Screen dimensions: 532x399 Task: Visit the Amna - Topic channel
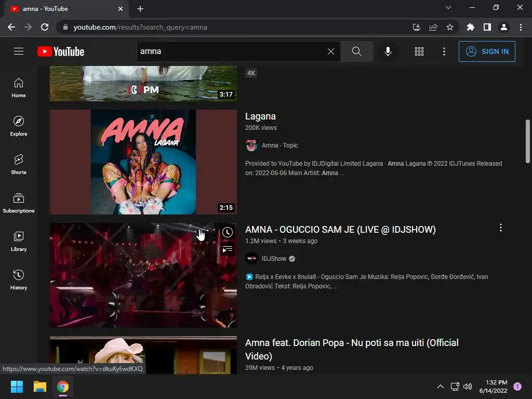click(x=280, y=145)
